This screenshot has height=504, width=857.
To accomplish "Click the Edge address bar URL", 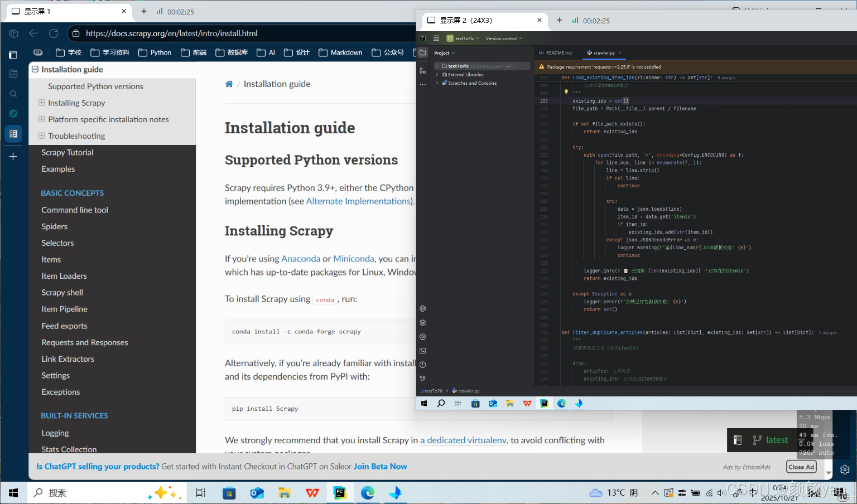I will click(172, 33).
